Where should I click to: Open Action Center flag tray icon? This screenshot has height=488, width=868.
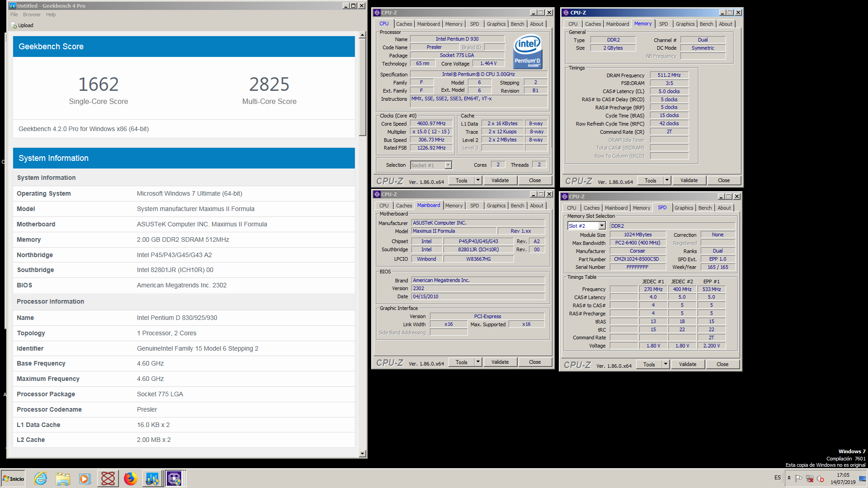[x=799, y=479]
